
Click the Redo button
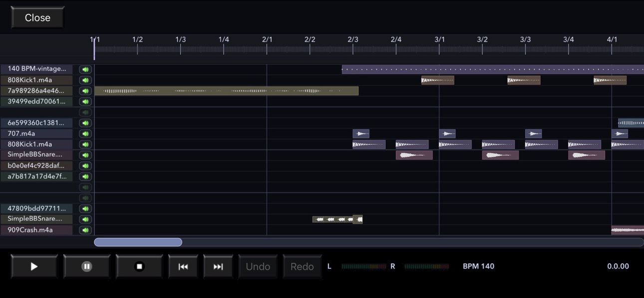coord(302,266)
